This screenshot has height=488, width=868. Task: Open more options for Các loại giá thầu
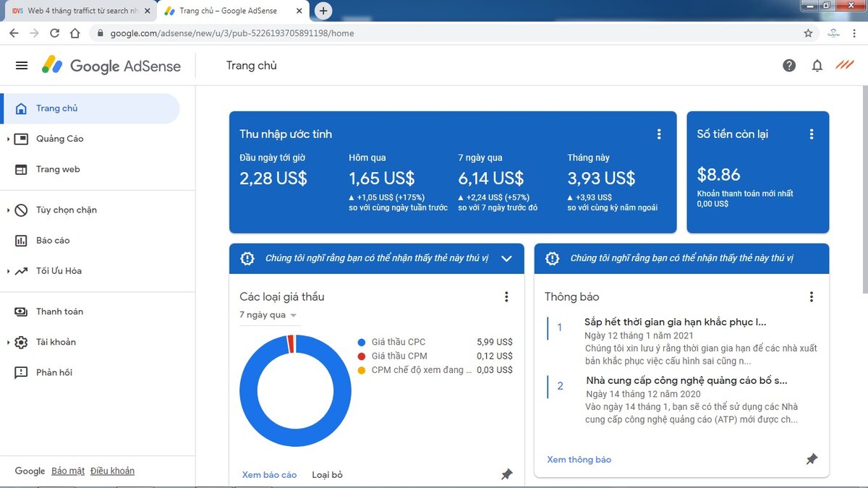(506, 296)
